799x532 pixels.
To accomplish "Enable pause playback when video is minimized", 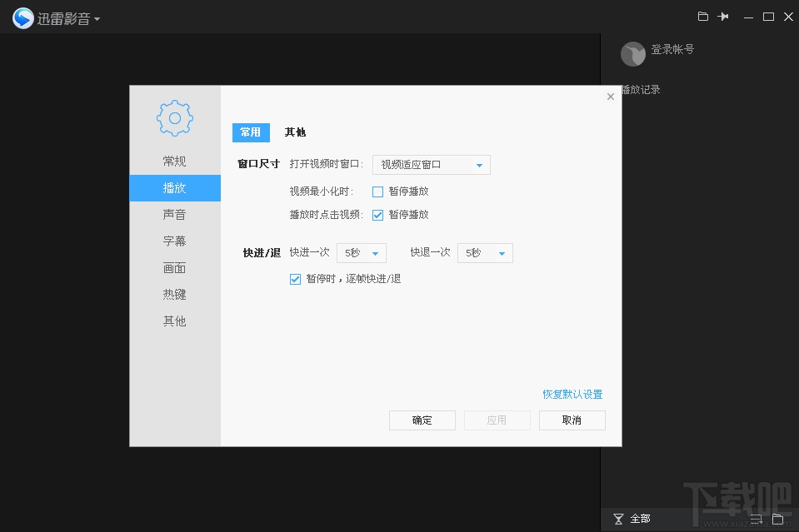I will click(377, 191).
